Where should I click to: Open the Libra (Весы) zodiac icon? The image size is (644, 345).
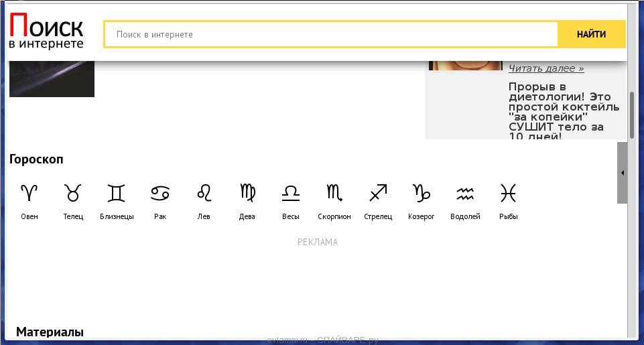[x=290, y=194]
